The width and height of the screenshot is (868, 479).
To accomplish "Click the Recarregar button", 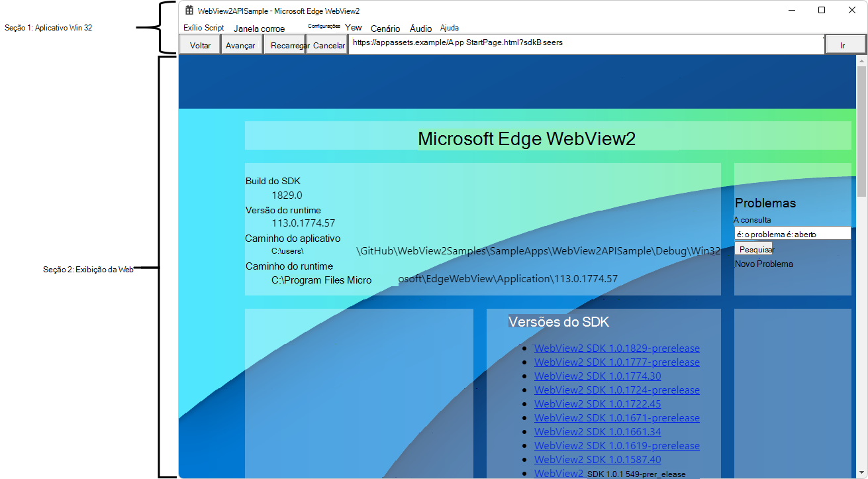I will tap(285, 45).
